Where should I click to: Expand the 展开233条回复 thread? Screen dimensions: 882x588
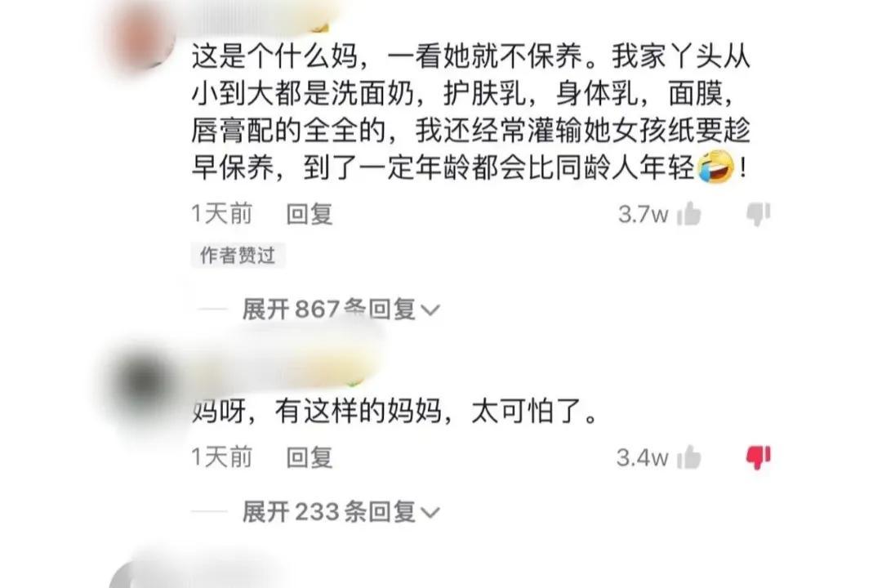(340, 511)
